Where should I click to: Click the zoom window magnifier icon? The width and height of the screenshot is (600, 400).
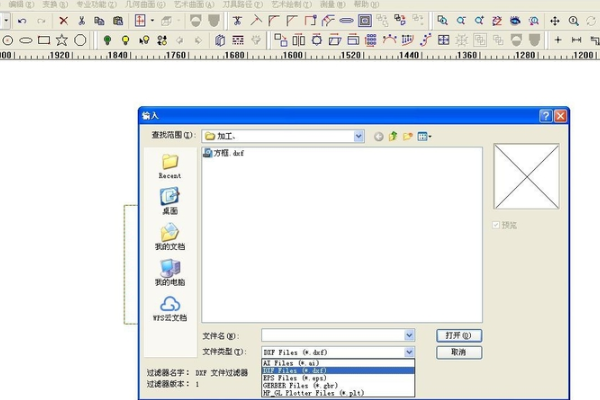(443, 20)
